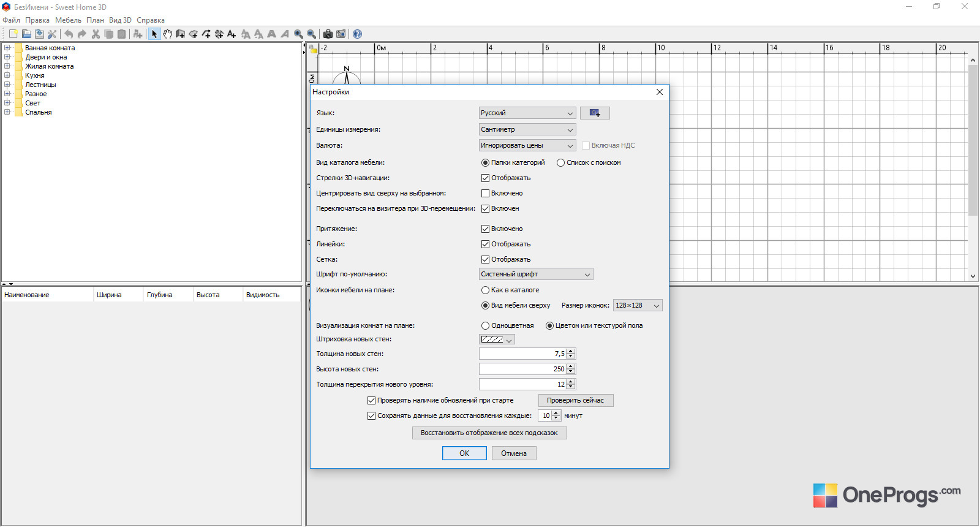Choose the Add text labels tool
Image resolution: width=980 pixels, height=527 pixels.
[232, 34]
